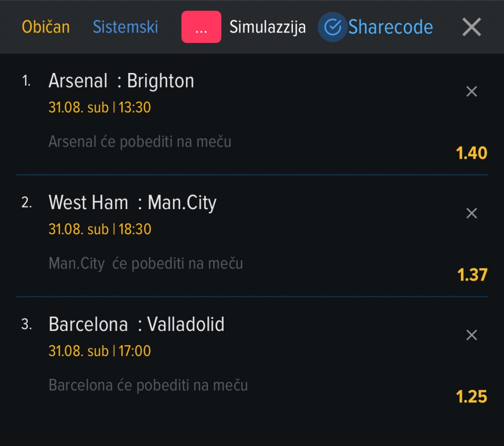The image size is (504, 446).
Task: Click the 1.40 odds value
Action: coord(471,153)
